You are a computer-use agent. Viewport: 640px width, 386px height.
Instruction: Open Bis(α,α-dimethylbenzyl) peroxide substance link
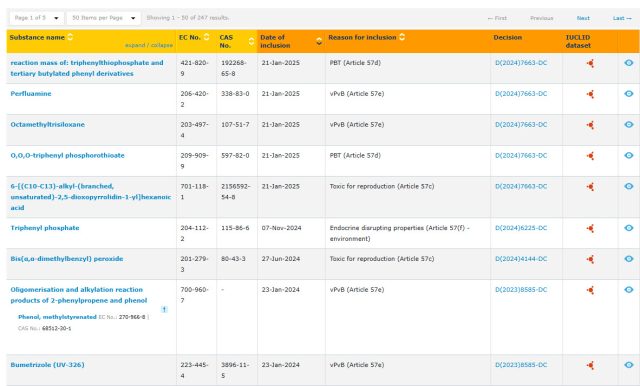click(67, 259)
